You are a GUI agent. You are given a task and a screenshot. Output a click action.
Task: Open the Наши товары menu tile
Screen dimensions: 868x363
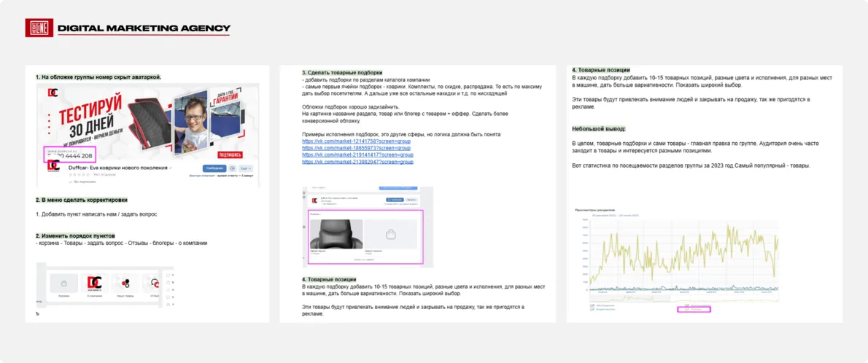125,286
